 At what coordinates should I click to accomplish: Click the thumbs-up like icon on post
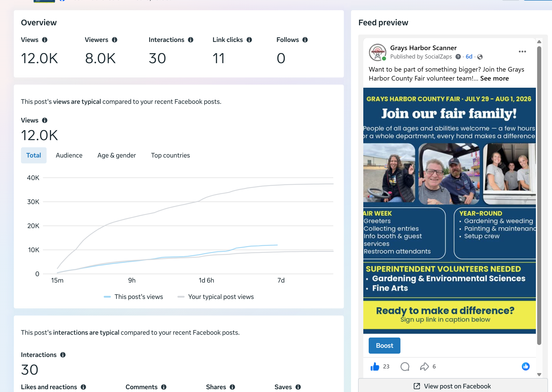[x=375, y=367]
